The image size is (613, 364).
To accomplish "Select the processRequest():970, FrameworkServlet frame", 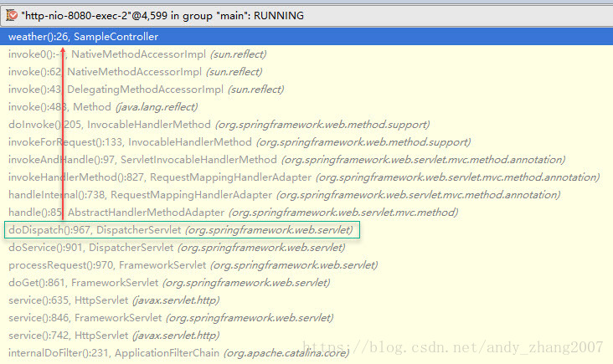I will point(306,265).
